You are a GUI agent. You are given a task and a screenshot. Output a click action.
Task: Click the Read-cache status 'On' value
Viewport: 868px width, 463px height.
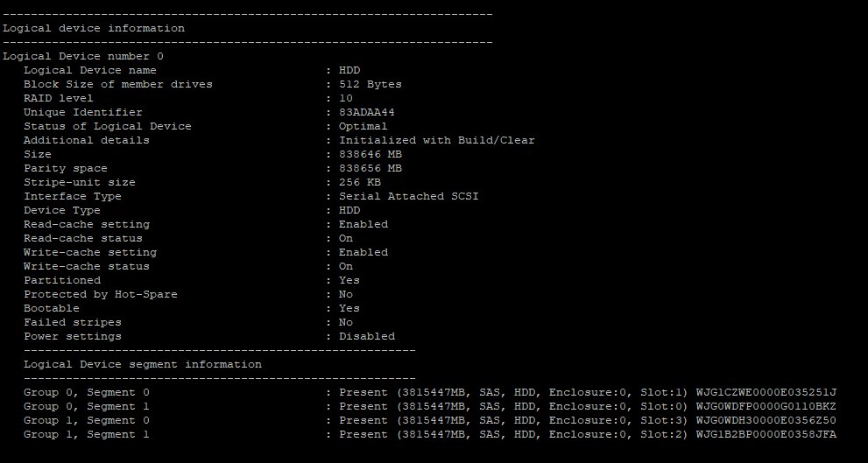346,238
